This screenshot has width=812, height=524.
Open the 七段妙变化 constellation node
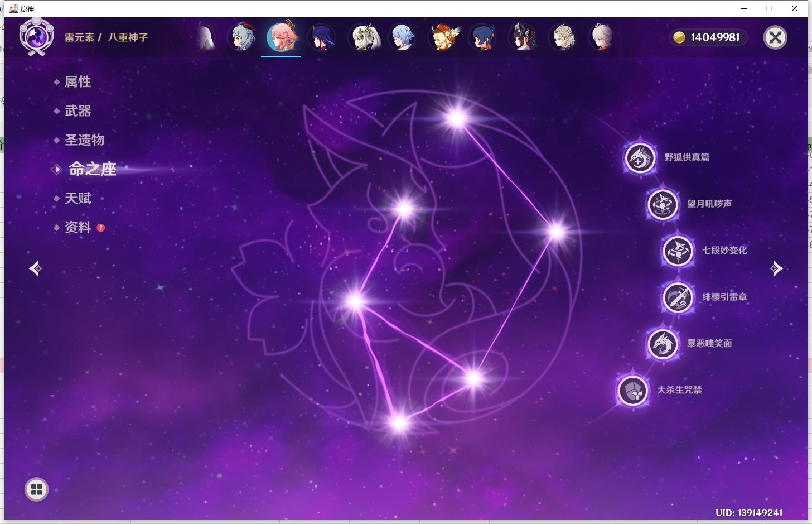point(678,251)
